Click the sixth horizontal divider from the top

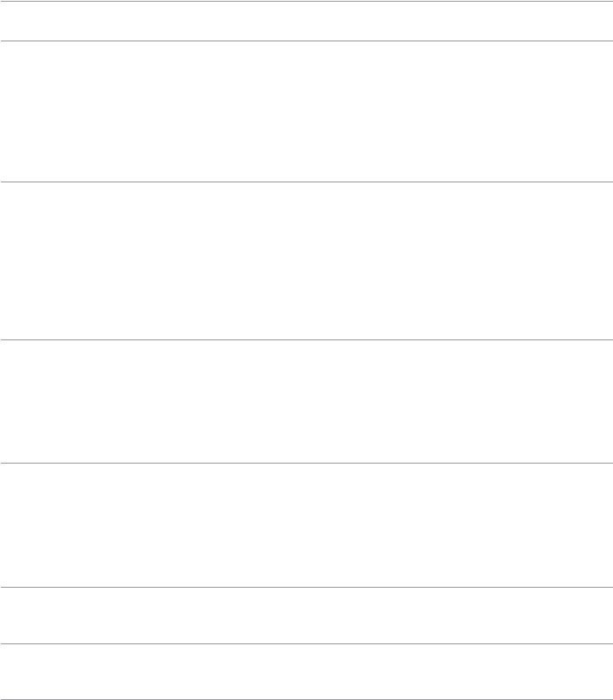click(x=306, y=588)
